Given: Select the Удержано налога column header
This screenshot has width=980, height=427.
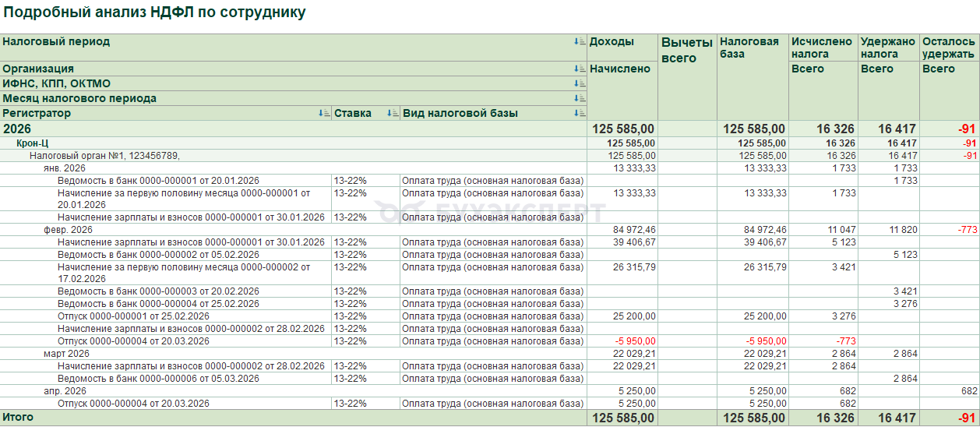Looking at the screenshot, I should [x=888, y=48].
